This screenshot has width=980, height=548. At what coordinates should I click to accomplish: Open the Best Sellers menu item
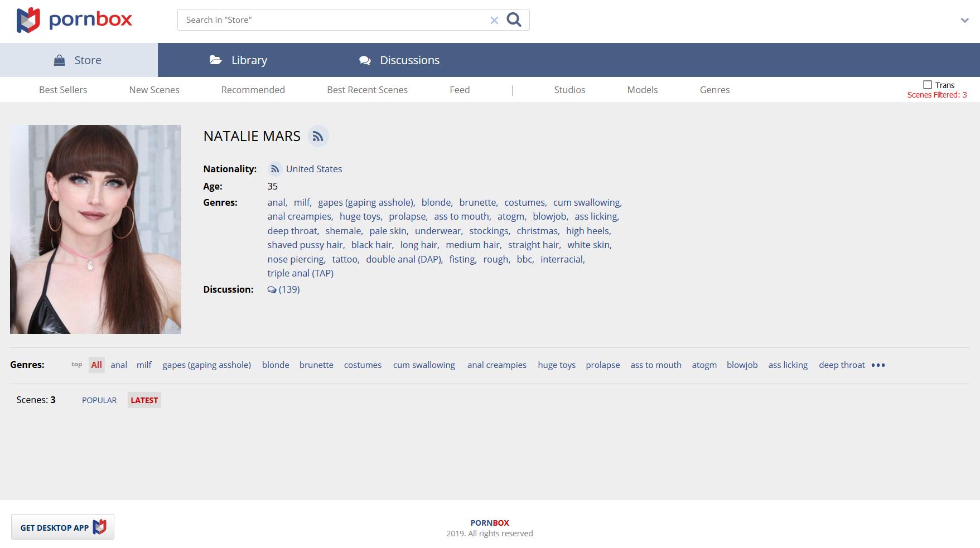click(63, 90)
